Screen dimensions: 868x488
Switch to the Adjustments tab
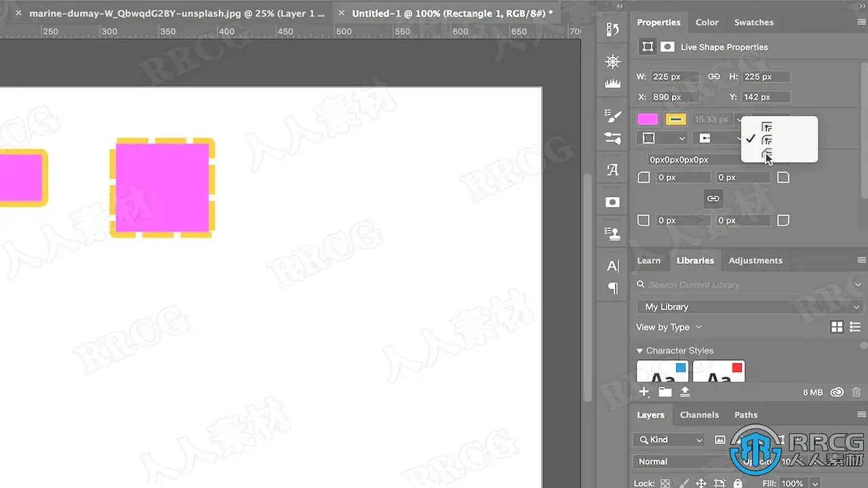[755, 261]
